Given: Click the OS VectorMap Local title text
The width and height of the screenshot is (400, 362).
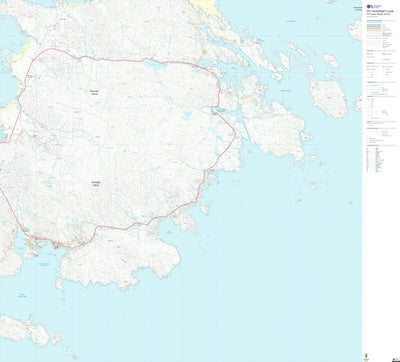Looking at the screenshot, I should [379, 11].
